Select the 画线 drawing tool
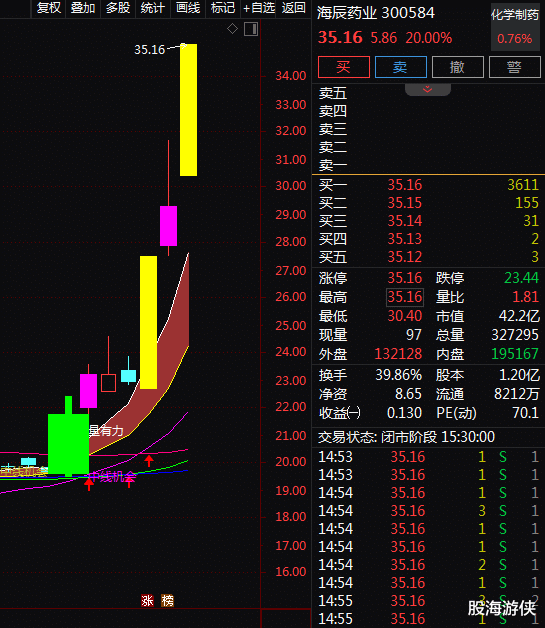This screenshot has width=545, height=628. coord(188,8)
